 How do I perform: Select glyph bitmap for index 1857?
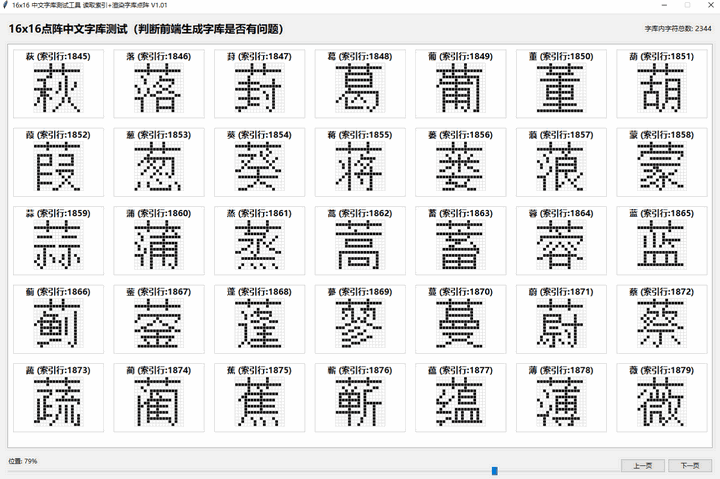click(x=561, y=167)
